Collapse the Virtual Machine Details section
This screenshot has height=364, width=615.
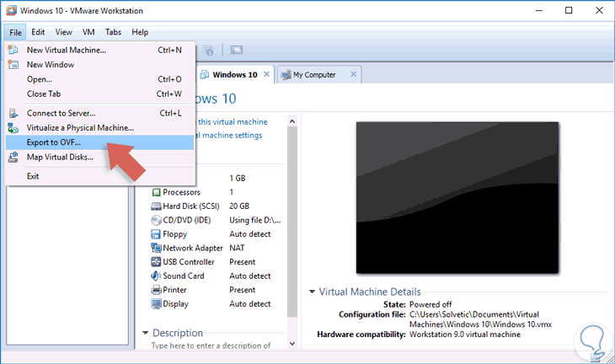click(x=312, y=292)
